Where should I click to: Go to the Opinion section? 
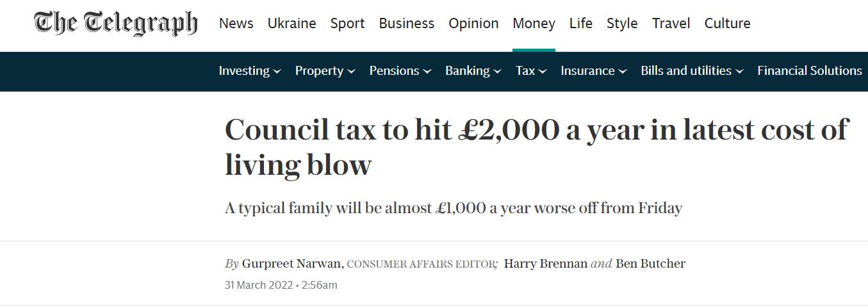(473, 24)
